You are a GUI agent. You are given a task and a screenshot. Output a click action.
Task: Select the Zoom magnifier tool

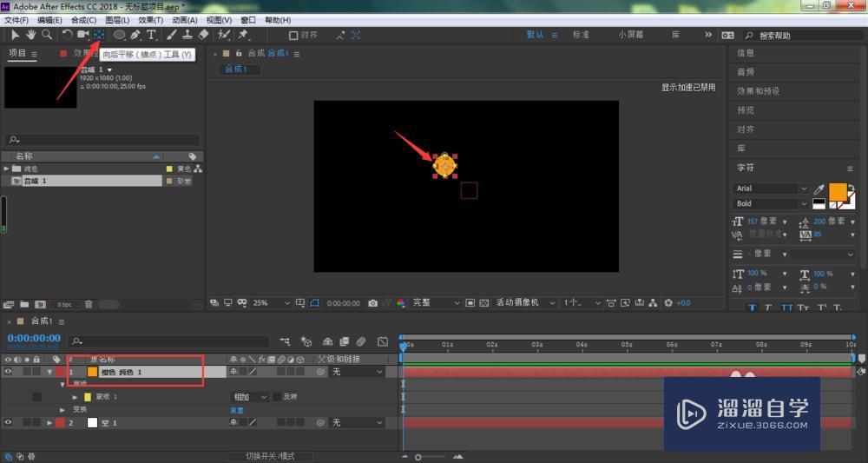(47, 35)
